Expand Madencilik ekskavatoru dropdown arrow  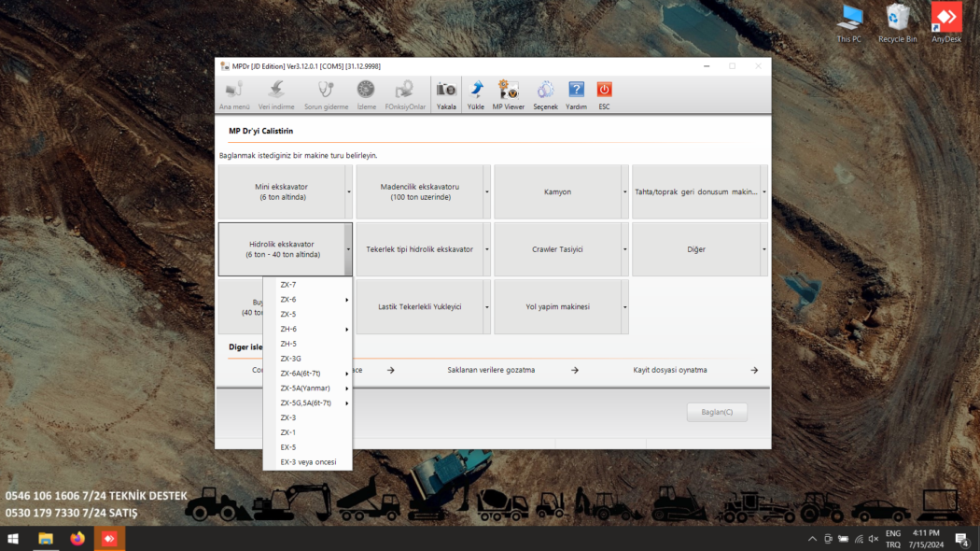pos(487,191)
